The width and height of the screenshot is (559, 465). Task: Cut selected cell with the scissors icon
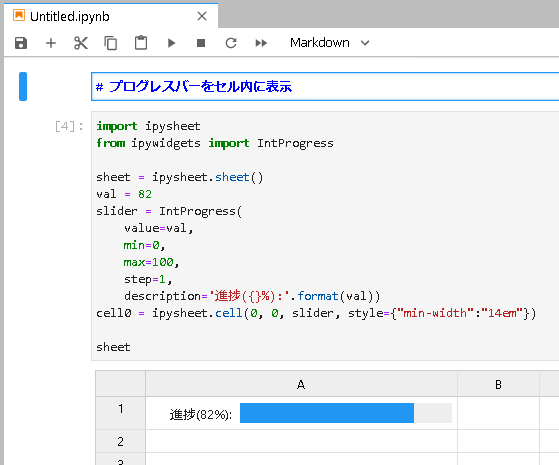[81, 43]
